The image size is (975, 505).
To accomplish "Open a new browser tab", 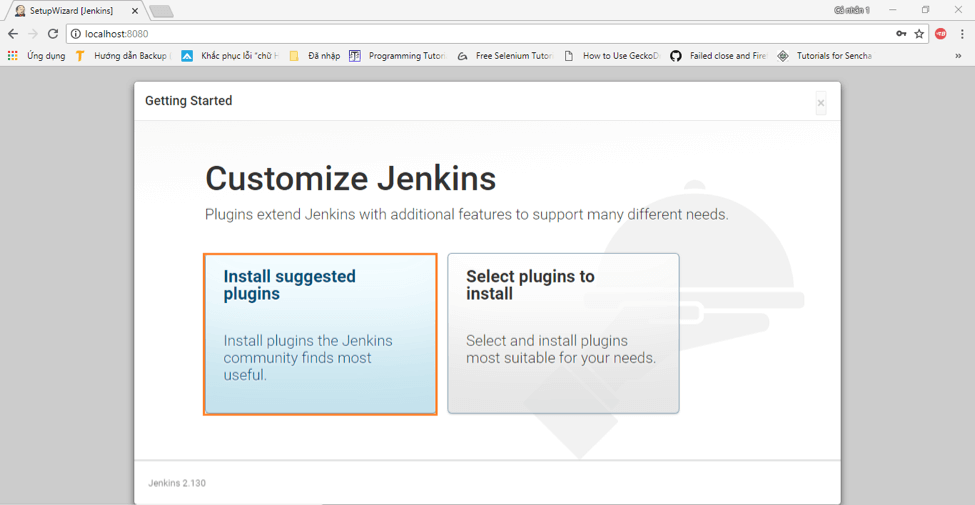I will pyautogui.click(x=162, y=11).
